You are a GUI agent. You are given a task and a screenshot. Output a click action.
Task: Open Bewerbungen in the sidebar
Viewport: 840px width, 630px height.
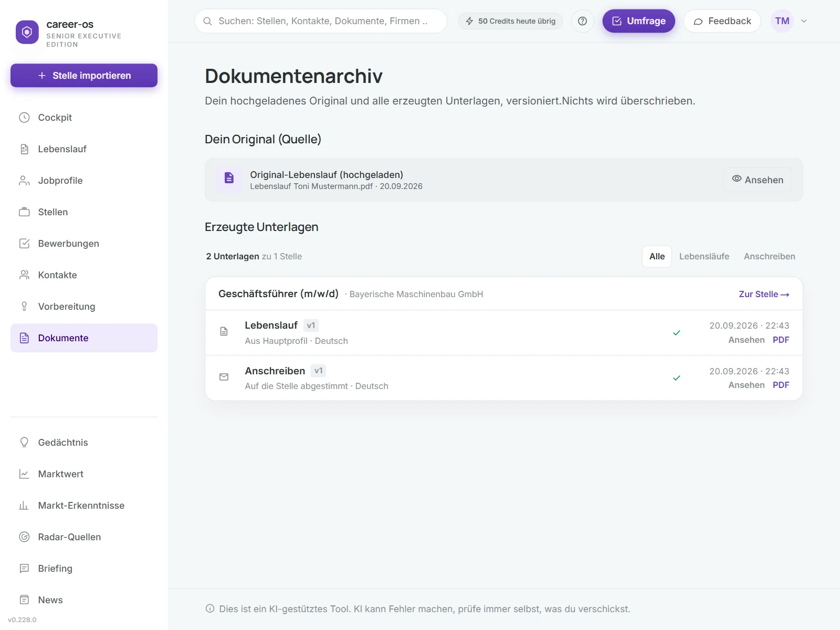84,244
